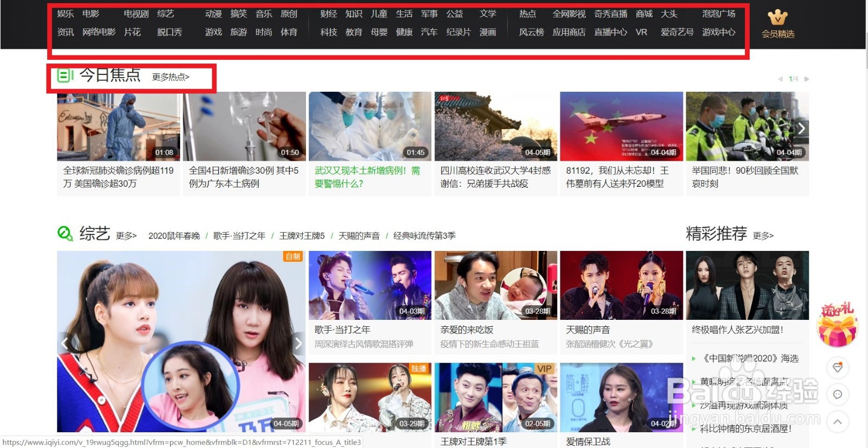The height and width of the screenshot is (448, 868).
Task: Open 王牌对王牌5 tag link
Action: [x=302, y=236]
